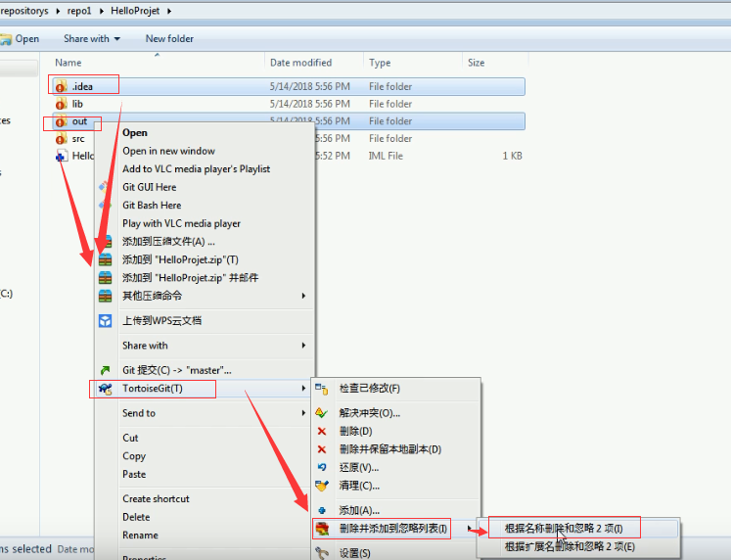
Task: Click the New folder toolbar button
Action: [169, 39]
